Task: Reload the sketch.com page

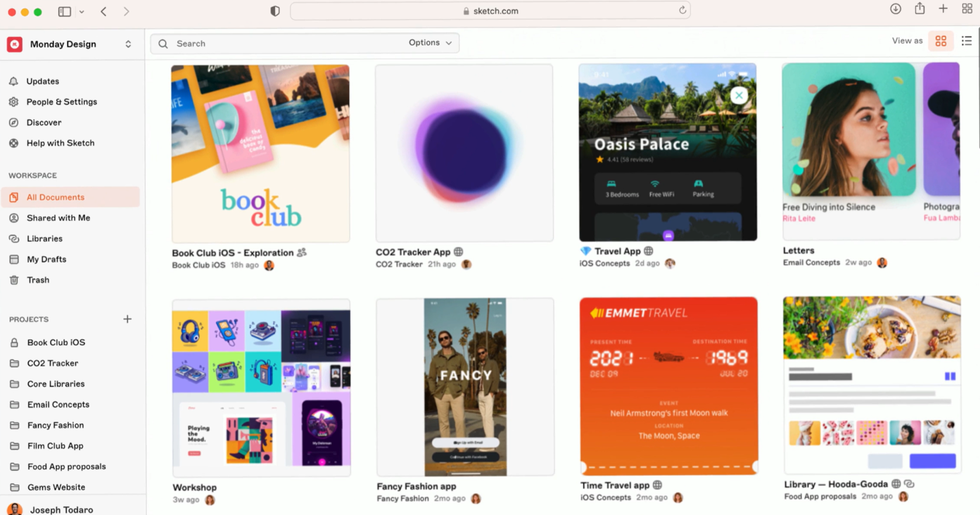Action: click(x=682, y=10)
